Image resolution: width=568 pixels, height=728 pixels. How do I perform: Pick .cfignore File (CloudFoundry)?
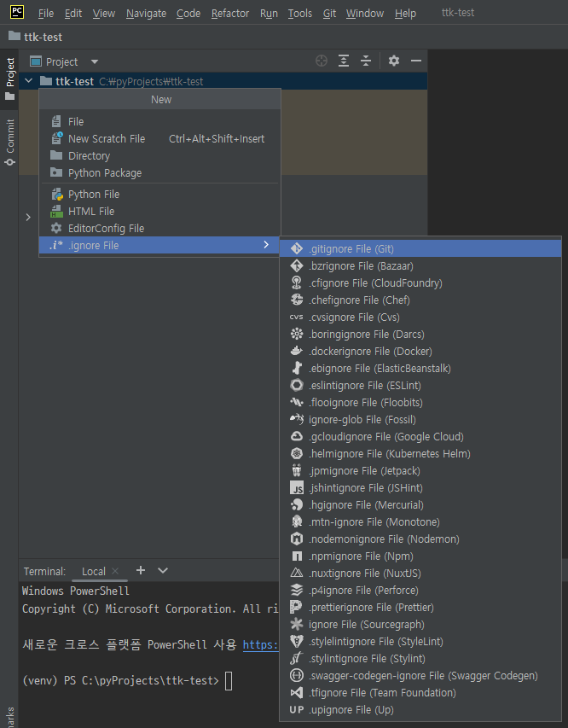pyautogui.click(x=420, y=283)
